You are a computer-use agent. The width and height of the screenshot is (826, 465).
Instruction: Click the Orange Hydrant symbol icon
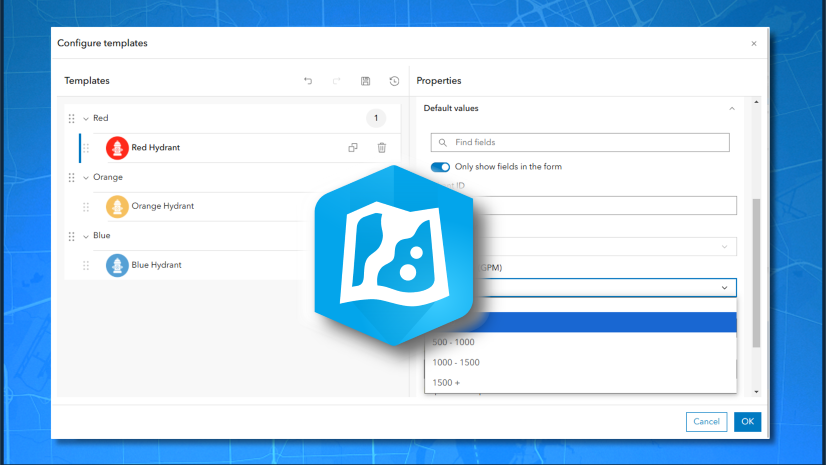click(117, 206)
